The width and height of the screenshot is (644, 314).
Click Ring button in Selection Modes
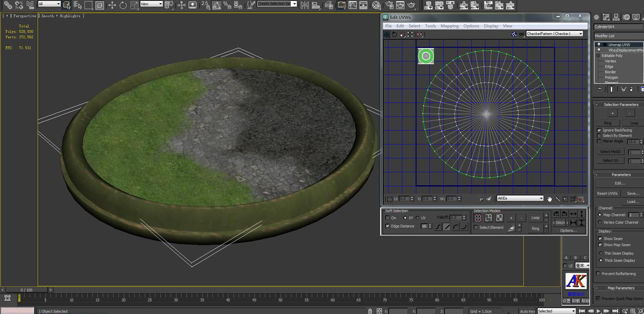coord(535,228)
